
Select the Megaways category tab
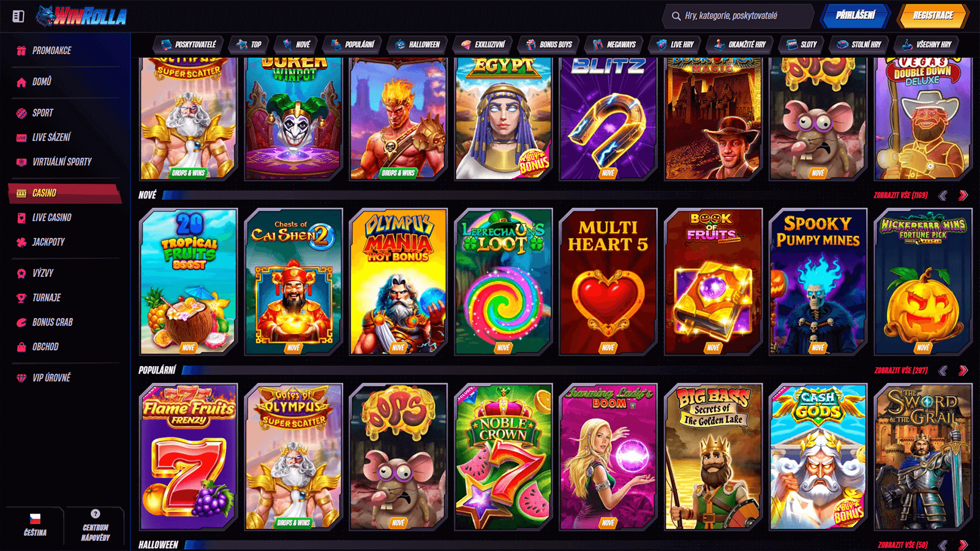coord(614,45)
